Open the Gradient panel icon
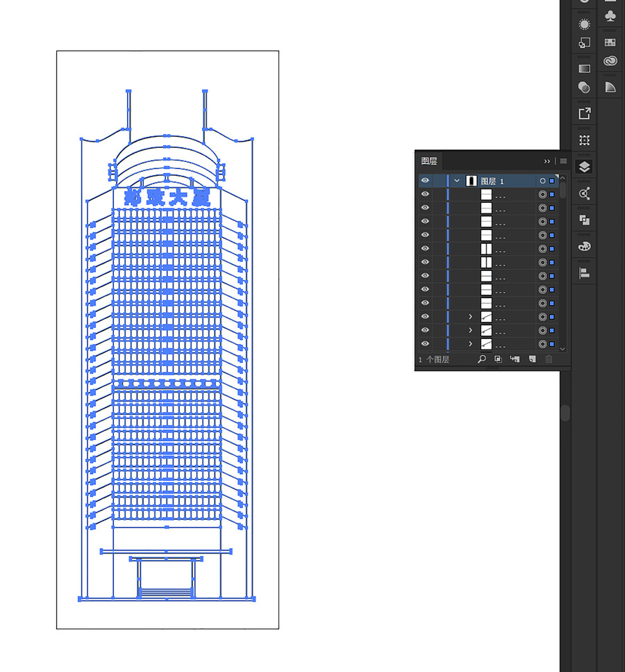Viewport: 625px width, 672px height. [x=584, y=69]
